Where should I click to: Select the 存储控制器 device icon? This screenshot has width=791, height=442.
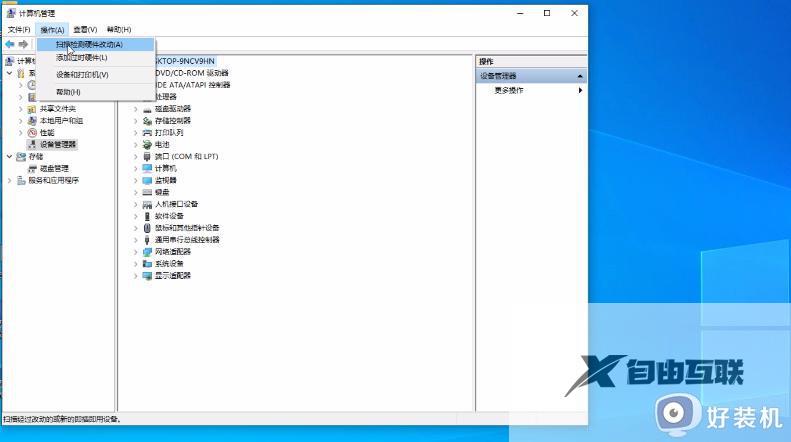point(147,121)
